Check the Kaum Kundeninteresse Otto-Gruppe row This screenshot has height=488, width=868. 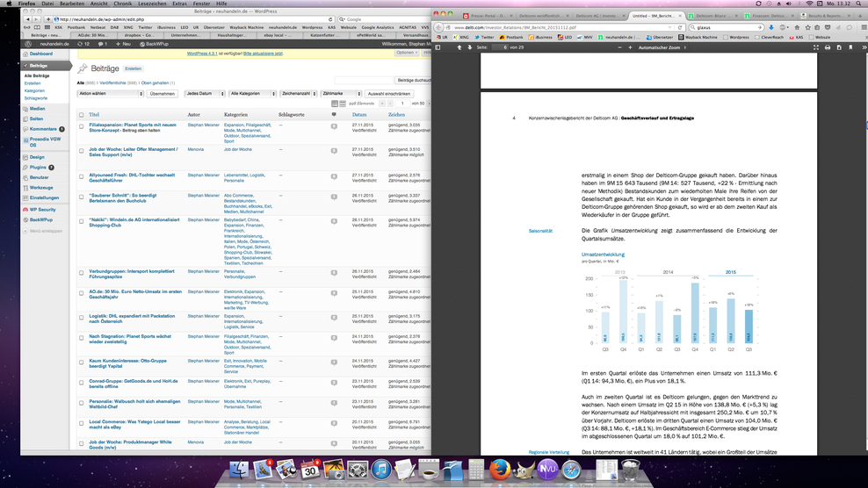(82, 362)
